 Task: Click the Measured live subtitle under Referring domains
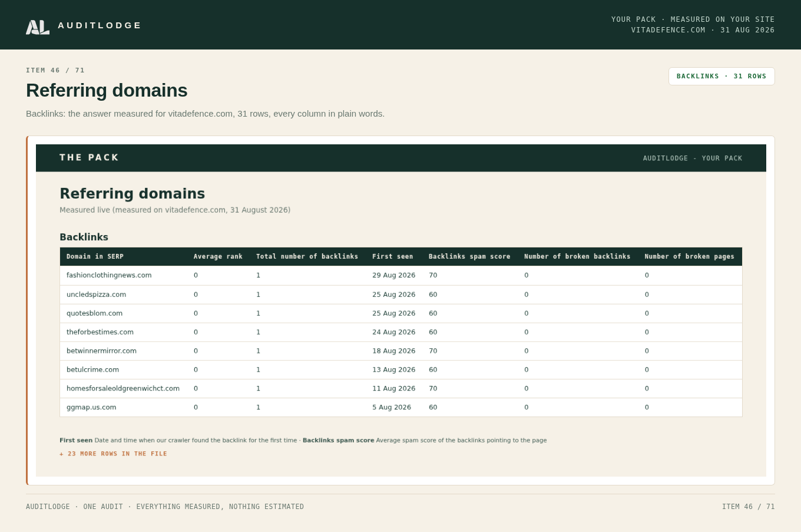pos(175,210)
